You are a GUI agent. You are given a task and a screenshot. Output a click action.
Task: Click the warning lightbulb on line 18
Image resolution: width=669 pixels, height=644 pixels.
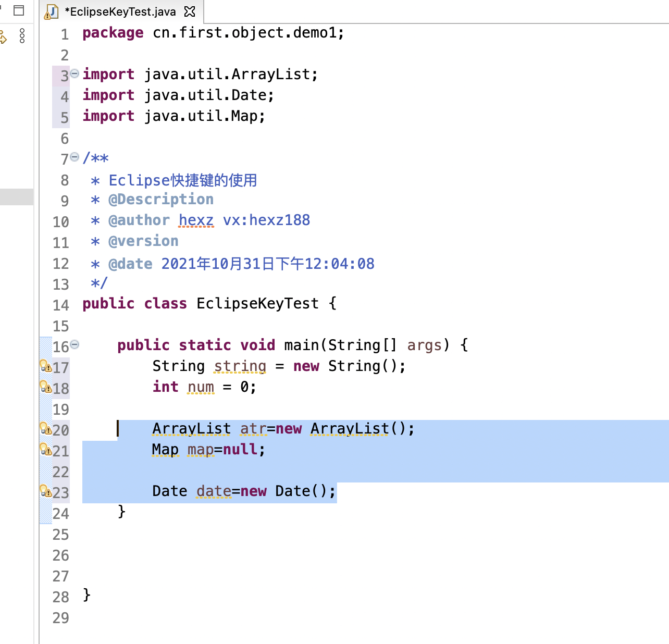coord(45,387)
